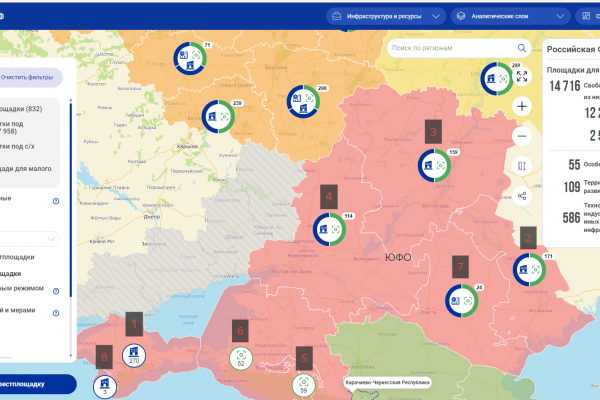Toggle fullscreen map view
The image size is (600, 400).
pos(522,76)
